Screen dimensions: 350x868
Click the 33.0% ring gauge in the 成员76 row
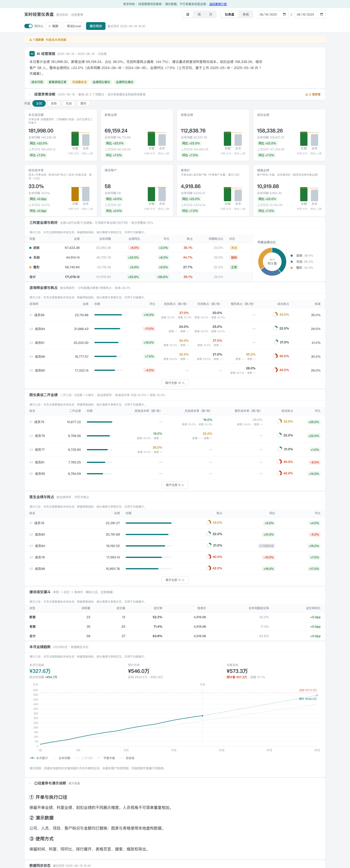point(209,523)
